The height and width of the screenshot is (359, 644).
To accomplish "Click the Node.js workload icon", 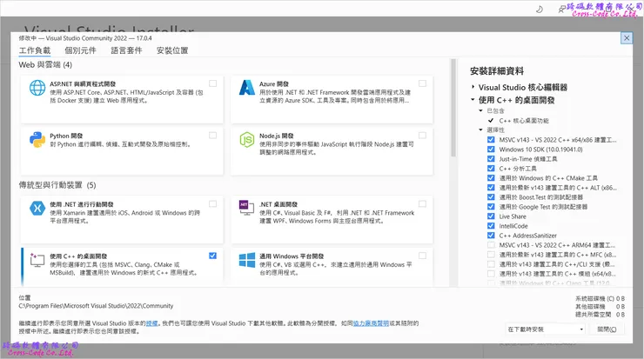I will point(247,140).
